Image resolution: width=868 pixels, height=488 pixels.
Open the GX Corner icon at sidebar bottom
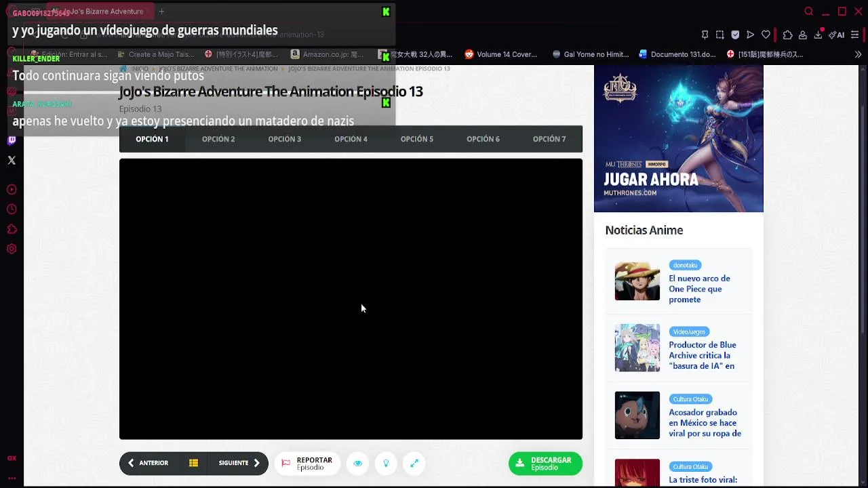click(12, 458)
